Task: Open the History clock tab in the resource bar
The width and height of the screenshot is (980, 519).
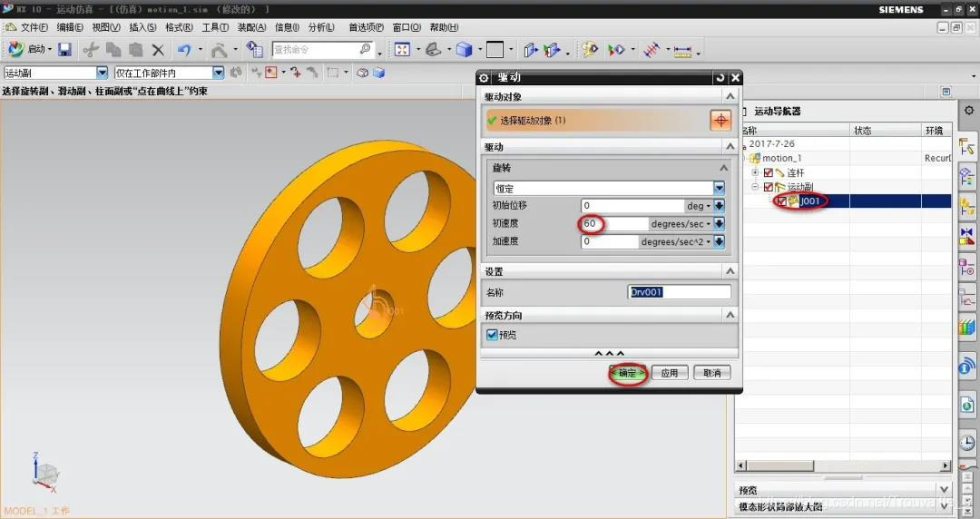Action: coord(967,443)
